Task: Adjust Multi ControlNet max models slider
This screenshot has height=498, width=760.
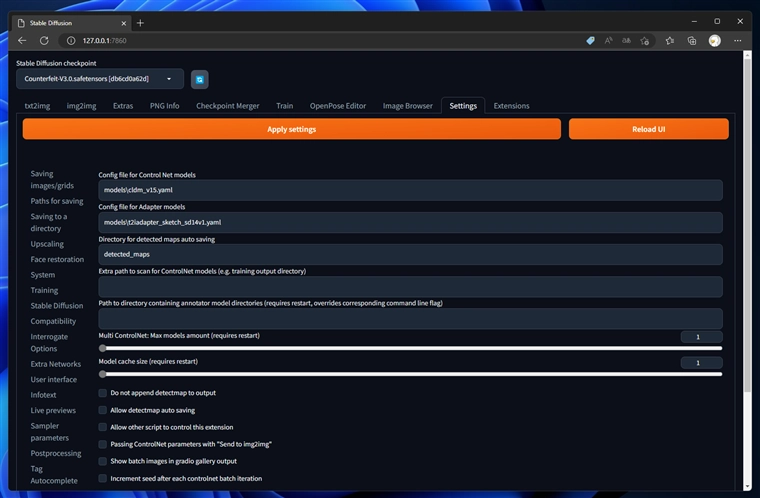Action: pos(411,348)
